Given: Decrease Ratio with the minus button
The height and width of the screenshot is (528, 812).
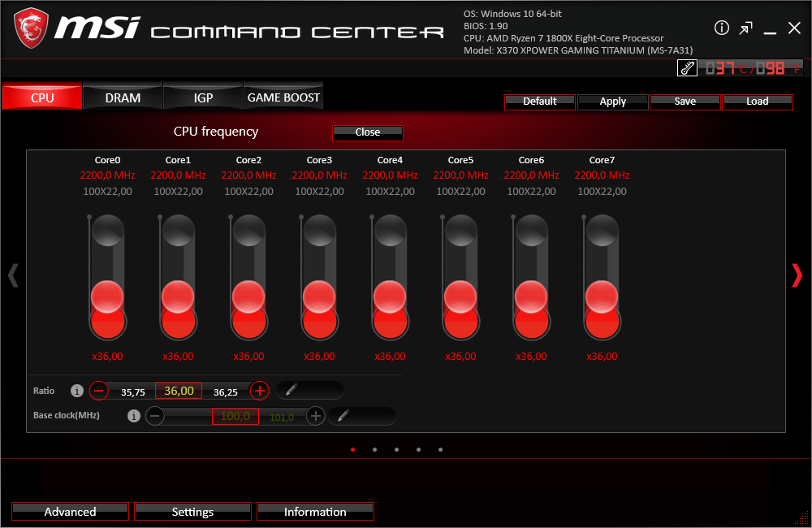Looking at the screenshot, I should point(98,390).
